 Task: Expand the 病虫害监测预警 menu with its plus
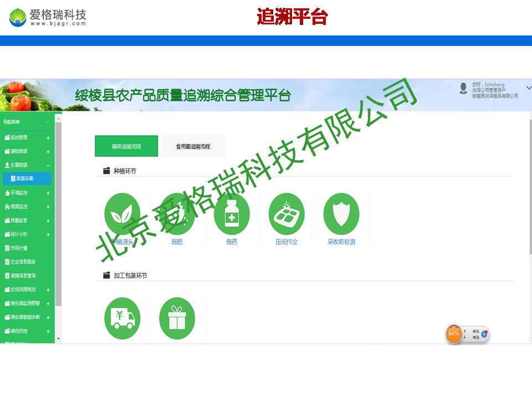pyautogui.click(x=48, y=304)
